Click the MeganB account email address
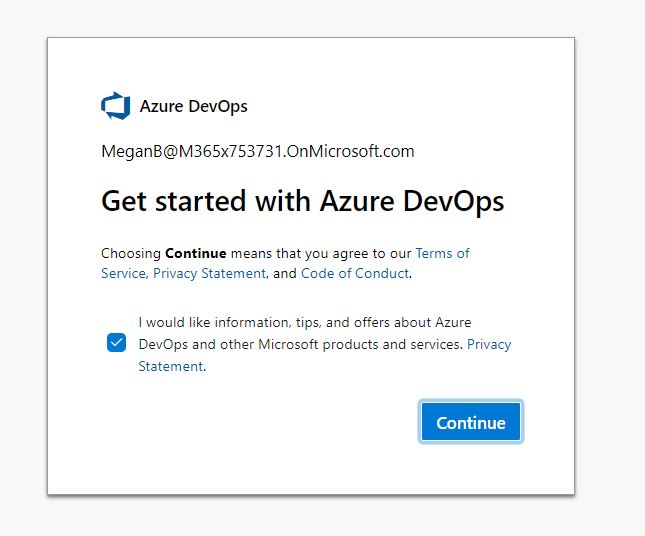The image size is (645, 536). coord(257,152)
